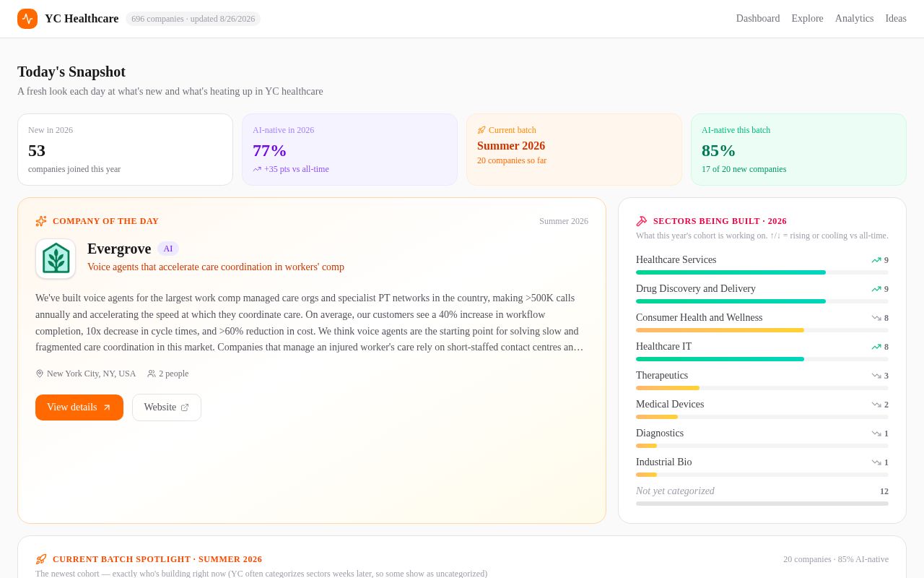
Task: Click the Not yet categorized row
Action: click(762, 495)
